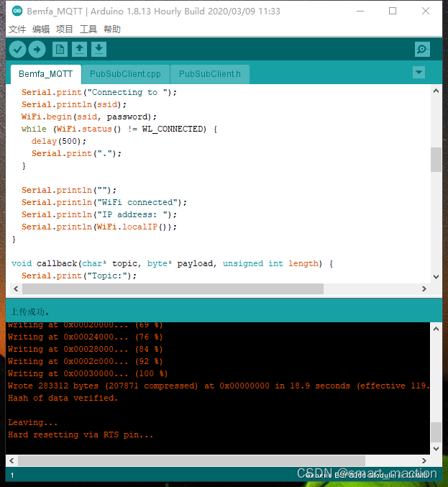Click the console horizontal scrollbar thumb
The width and height of the screenshot is (448, 487).
[x=191, y=460]
